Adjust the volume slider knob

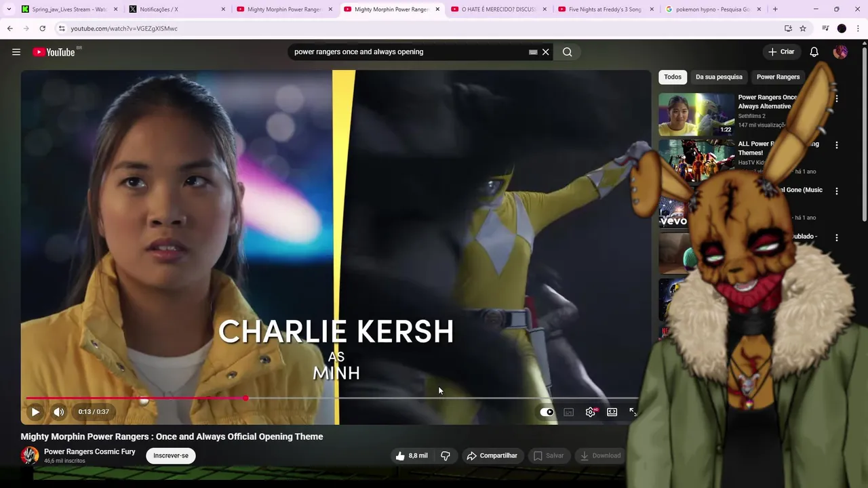[x=144, y=401]
